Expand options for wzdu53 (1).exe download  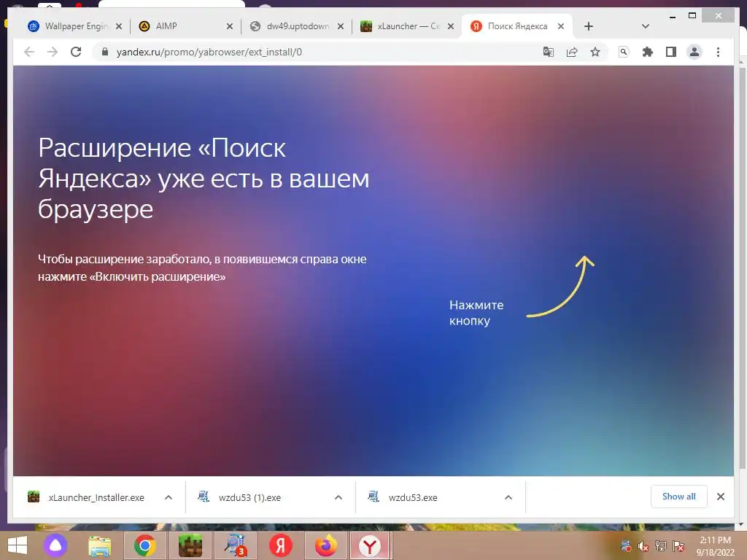[x=338, y=497]
